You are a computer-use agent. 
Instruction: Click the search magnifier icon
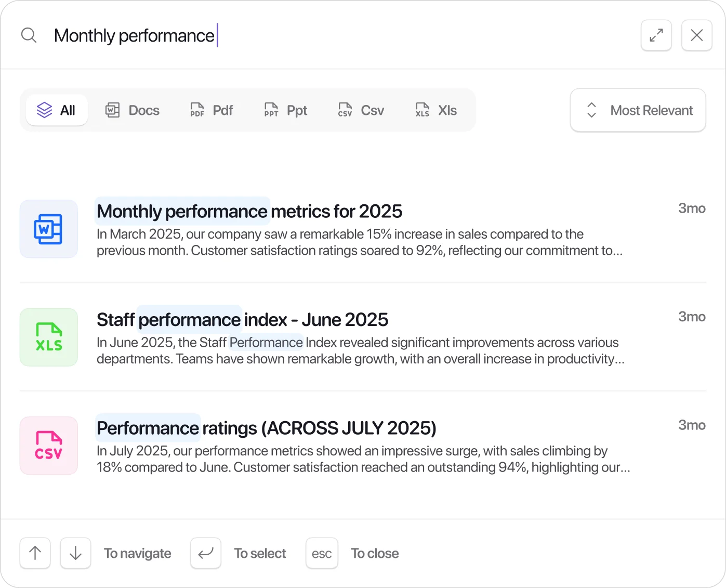coord(29,35)
